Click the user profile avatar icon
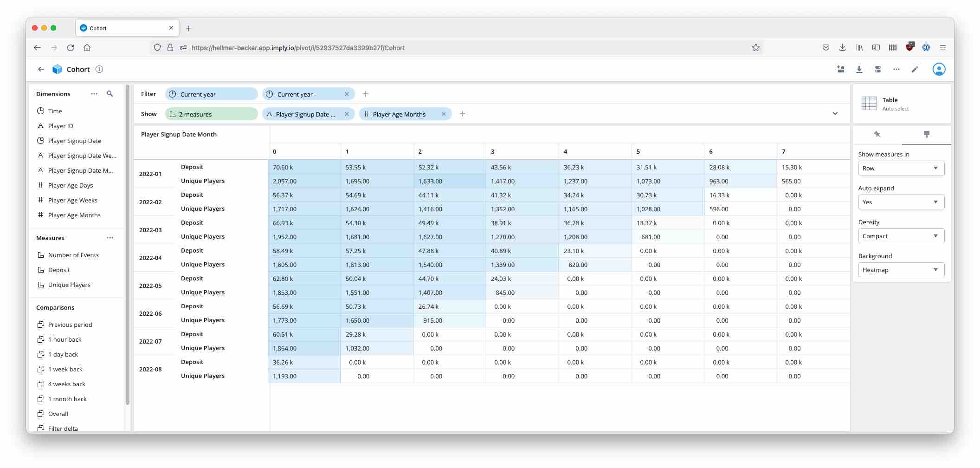Viewport: 980px width, 468px height. click(939, 69)
